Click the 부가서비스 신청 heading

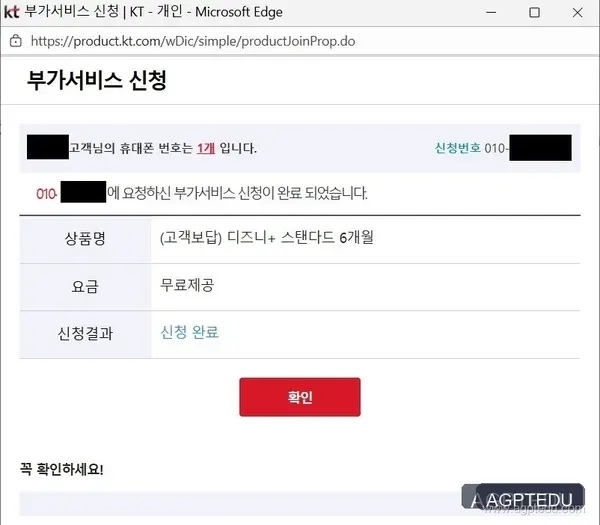click(97, 80)
